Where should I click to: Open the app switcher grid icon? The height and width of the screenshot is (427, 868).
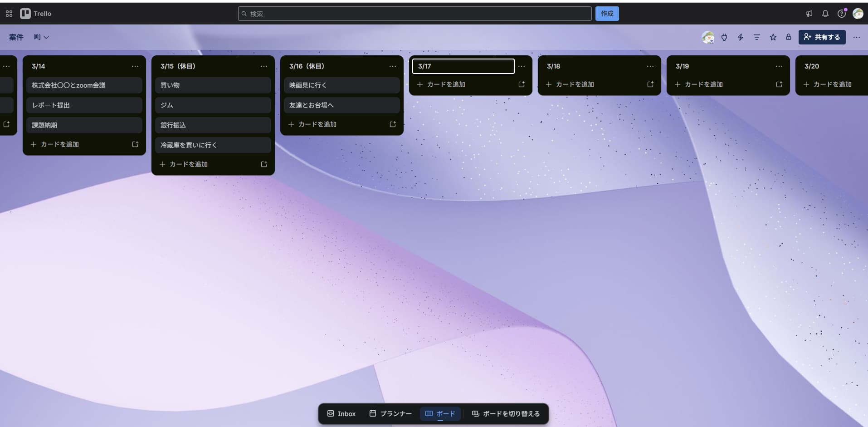(x=9, y=14)
